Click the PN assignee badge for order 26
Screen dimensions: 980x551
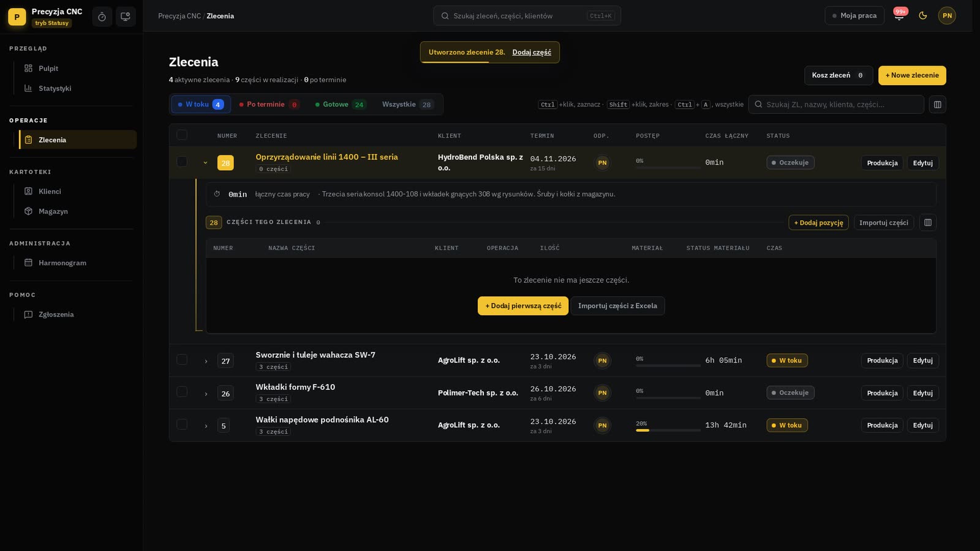[x=602, y=393]
